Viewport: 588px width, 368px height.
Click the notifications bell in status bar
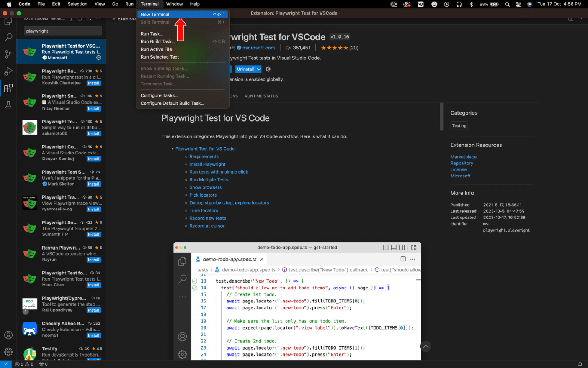point(580,364)
